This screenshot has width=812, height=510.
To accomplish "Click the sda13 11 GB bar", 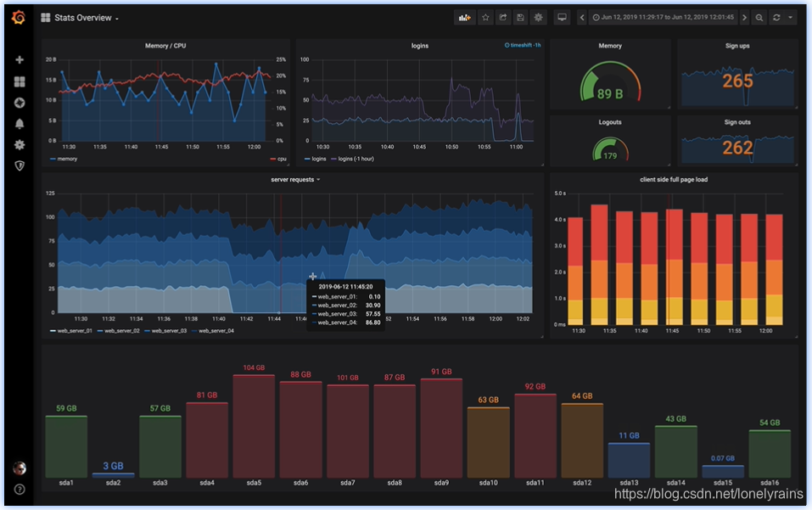I will pos(630,460).
